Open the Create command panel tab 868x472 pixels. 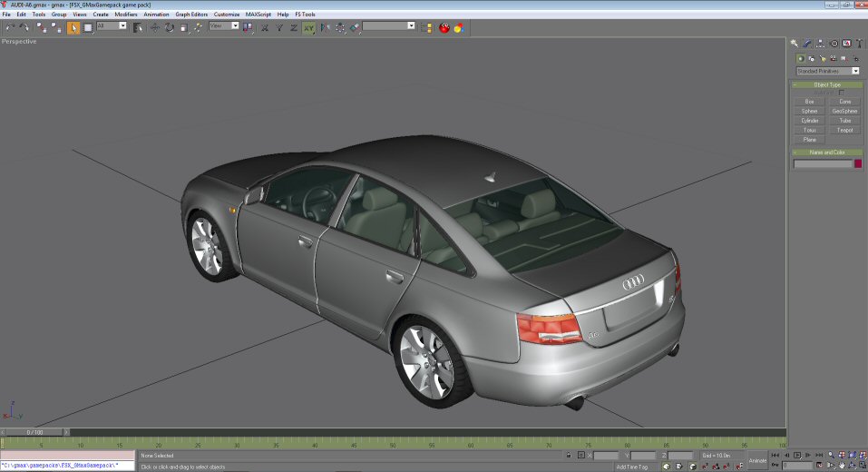(795, 44)
